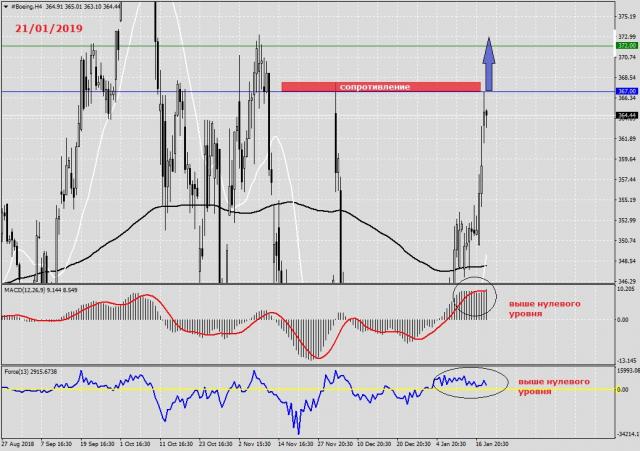Click the blue 367.00 price label
This screenshot has height=451, width=640.
tap(627, 91)
